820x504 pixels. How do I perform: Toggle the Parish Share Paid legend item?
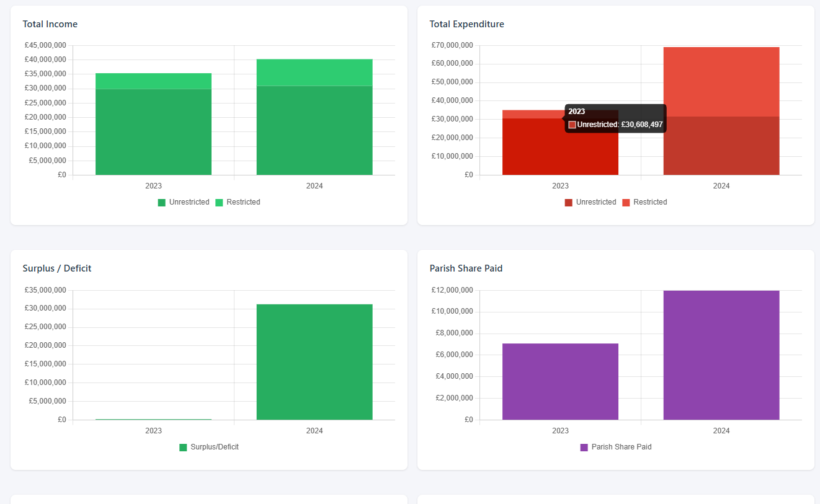616,447
